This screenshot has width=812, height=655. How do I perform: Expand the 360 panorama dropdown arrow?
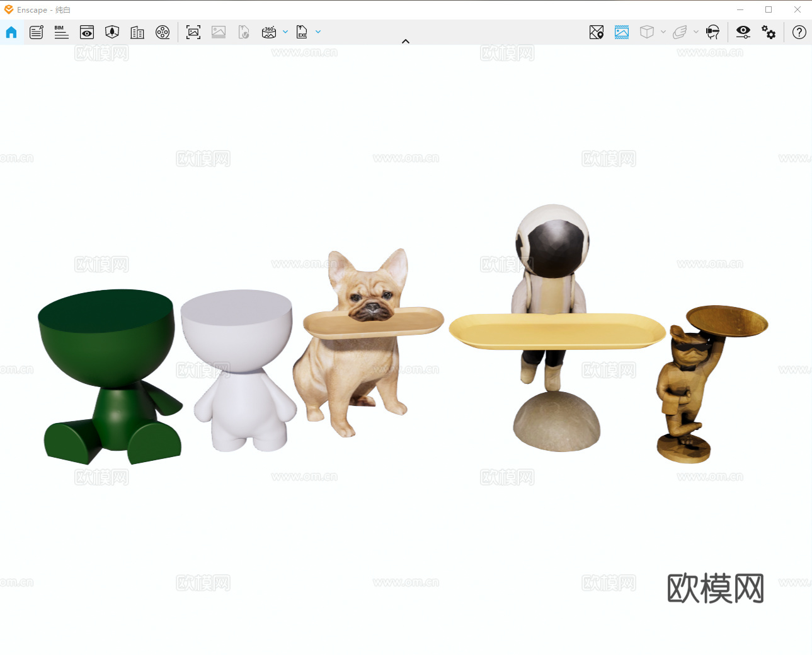[285, 32]
